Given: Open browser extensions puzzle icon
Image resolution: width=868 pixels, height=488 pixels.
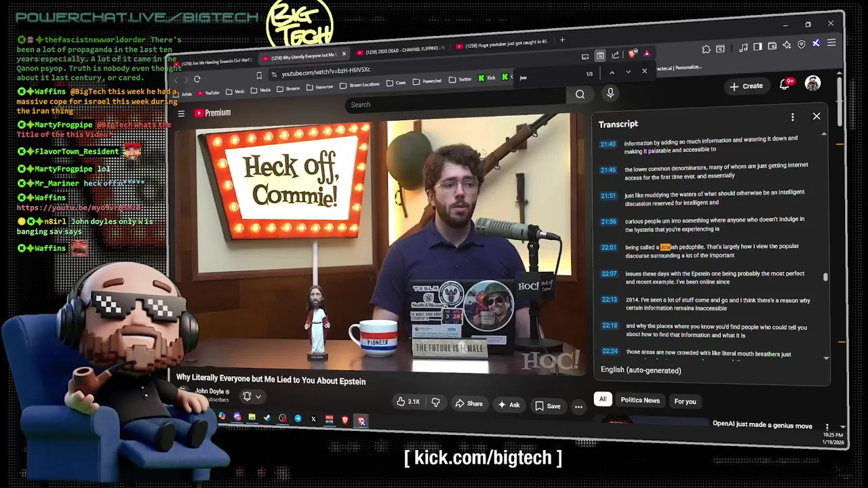Looking at the screenshot, I should (706, 49).
